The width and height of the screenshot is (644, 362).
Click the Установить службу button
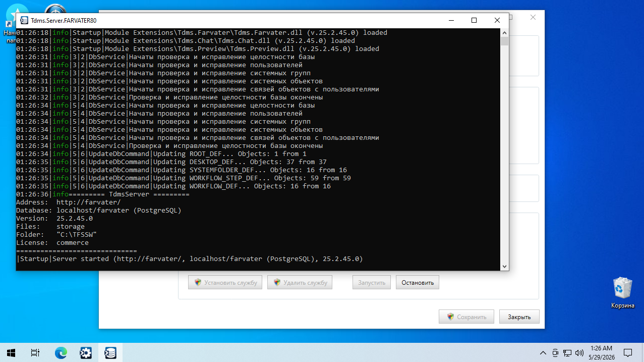click(x=225, y=283)
